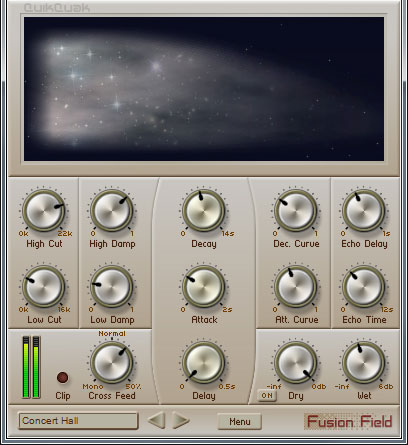Click the Low Cut knob
The image size is (408, 445).
(44, 287)
